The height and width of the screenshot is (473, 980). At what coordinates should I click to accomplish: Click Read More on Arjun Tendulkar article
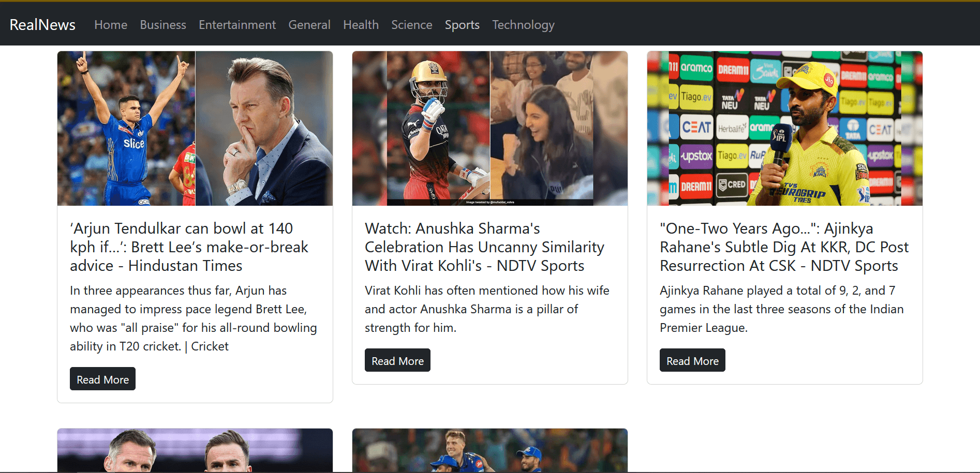pos(102,379)
